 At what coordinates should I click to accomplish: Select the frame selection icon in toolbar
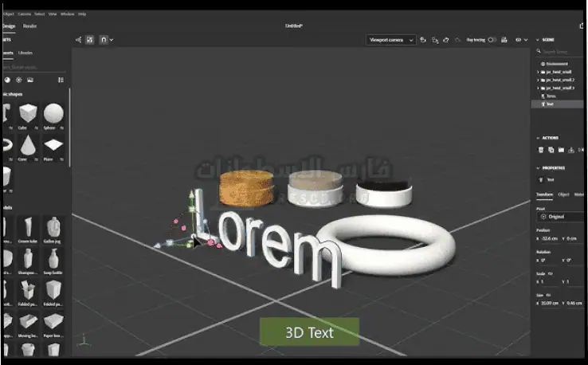91,39
